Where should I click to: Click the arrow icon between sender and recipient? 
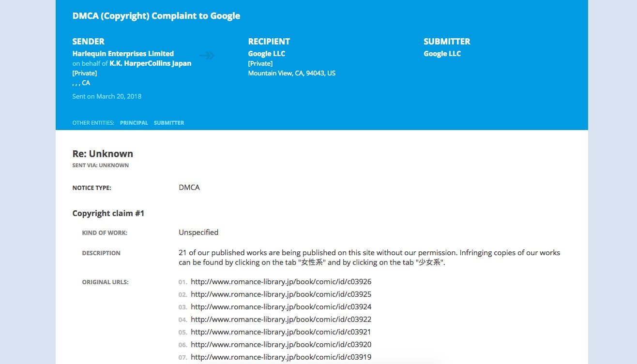click(x=207, y=56)
